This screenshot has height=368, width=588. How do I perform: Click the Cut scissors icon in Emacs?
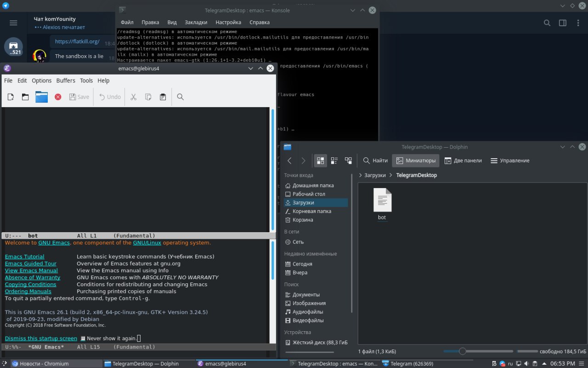click(134, 97)
